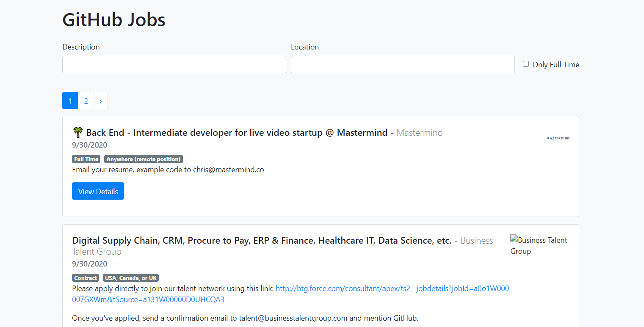The width and height of the screenshot is (644, 327).
Task: Click the talent@businesstalentgroup.com confirmation text
Action: (x=245, y=318)
